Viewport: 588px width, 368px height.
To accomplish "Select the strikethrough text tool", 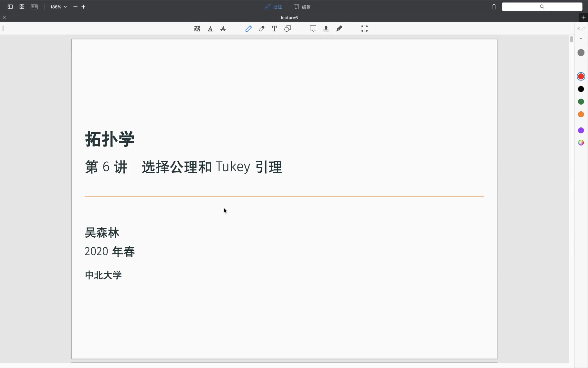I will 223,29.
